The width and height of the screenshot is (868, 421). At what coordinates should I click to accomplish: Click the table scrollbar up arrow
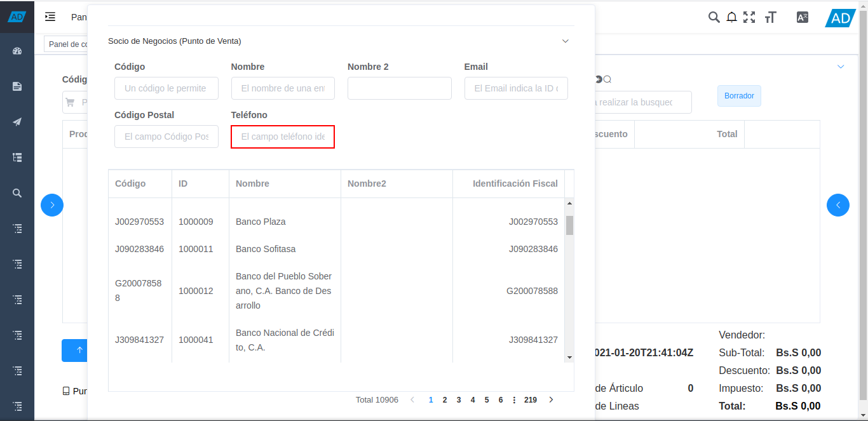(x=569, y=203)
